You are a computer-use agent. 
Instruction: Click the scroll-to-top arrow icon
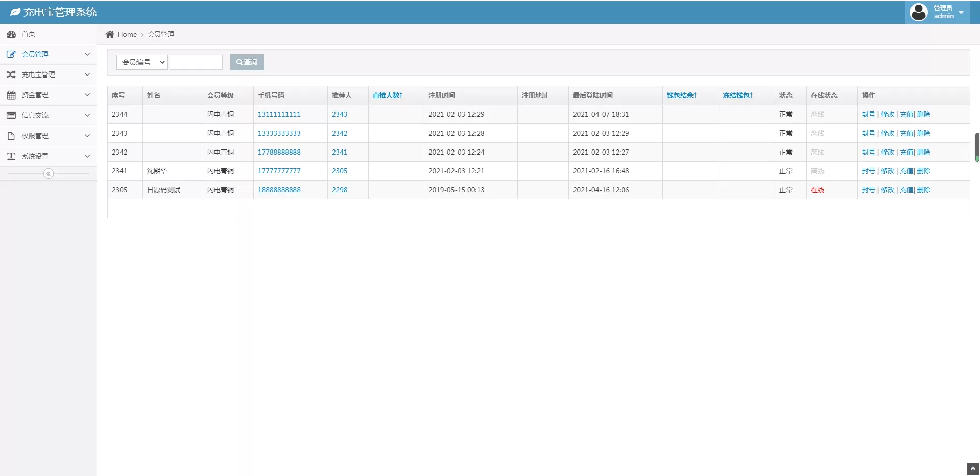(972, 469)
